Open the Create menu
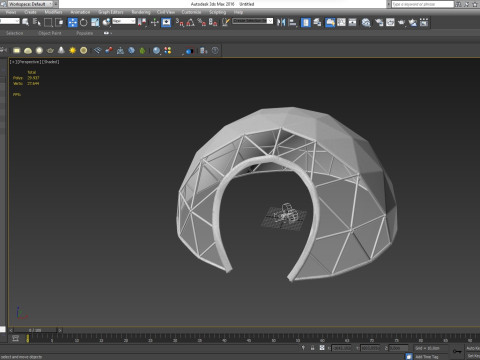Screen dimensions: 480x360 tap(30, 12)
